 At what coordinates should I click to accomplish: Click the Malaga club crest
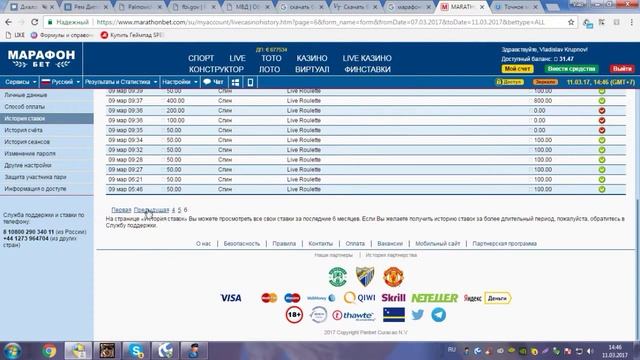coord(365,277)
